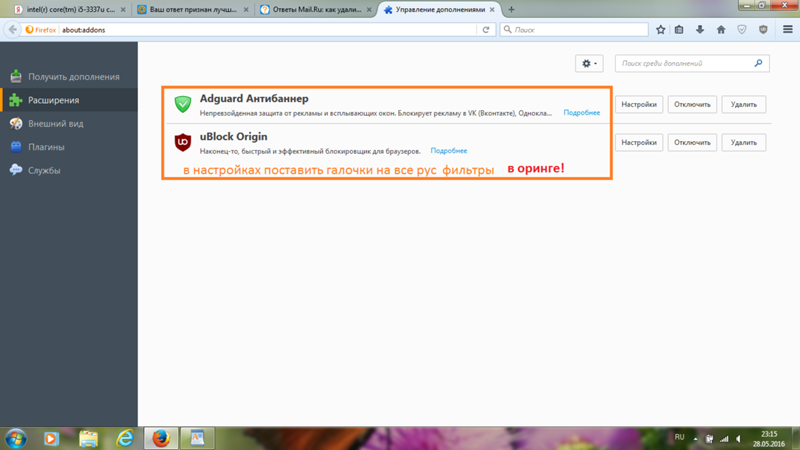The image size is (800, 450).
Task: Open the Paint taskbar button
Action: point(197,439)
